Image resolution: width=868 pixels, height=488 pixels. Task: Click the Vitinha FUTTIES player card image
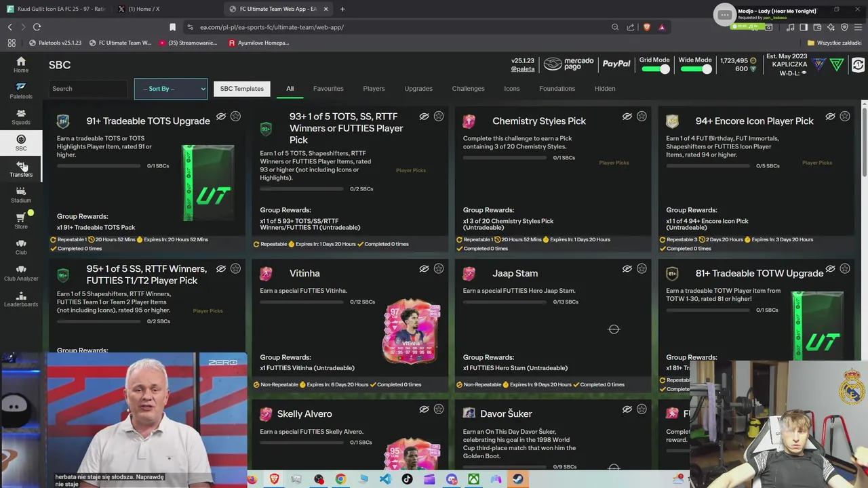pos(411,330)
